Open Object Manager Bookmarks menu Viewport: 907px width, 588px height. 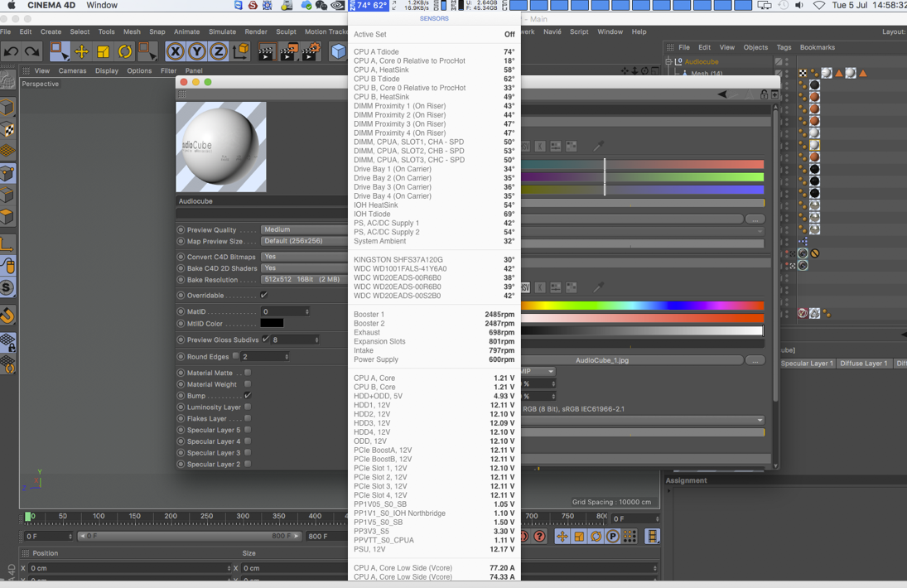pos(817,47)
